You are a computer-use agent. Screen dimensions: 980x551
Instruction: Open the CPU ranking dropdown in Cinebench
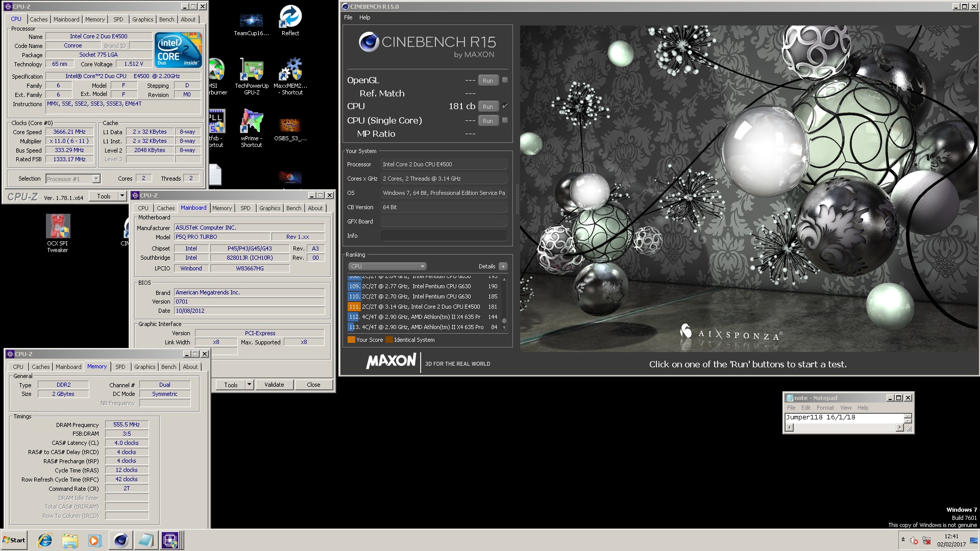[387, 266]
